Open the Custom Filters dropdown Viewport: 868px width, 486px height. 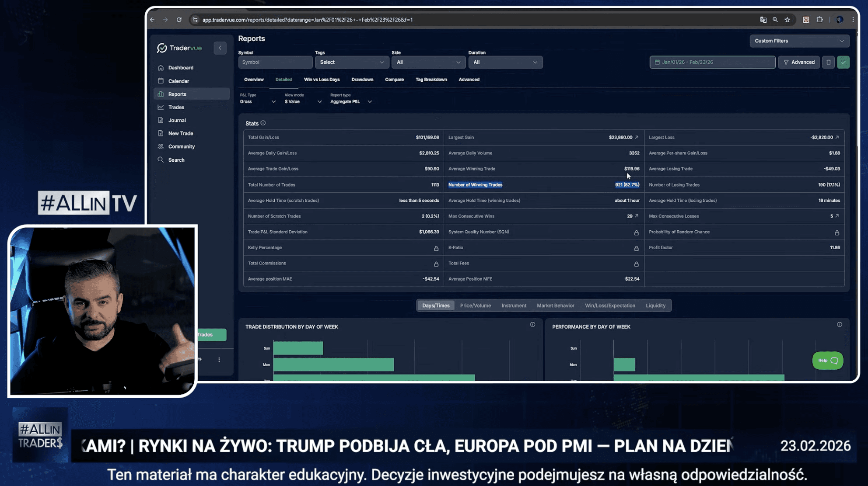point(799,41)
